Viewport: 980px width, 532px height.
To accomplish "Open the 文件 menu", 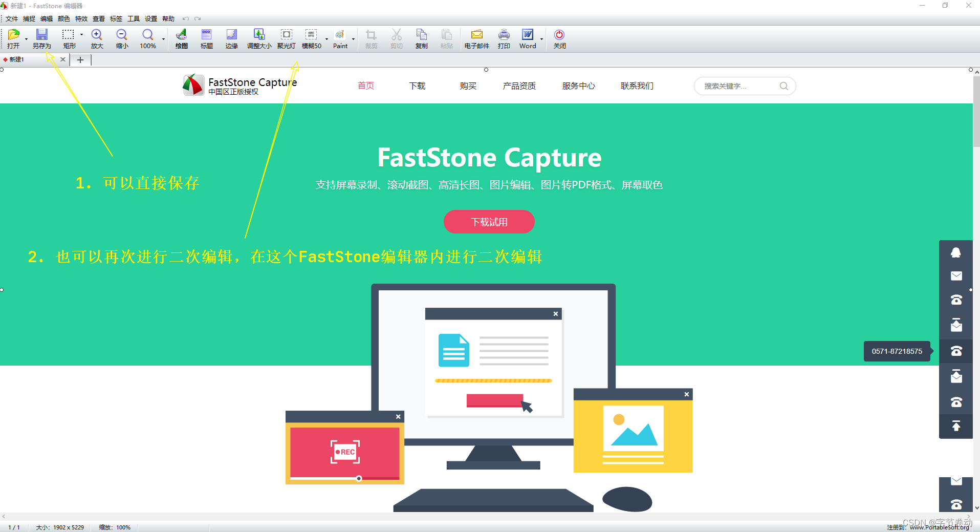I will pyautogui.click(x=12, y=19).
